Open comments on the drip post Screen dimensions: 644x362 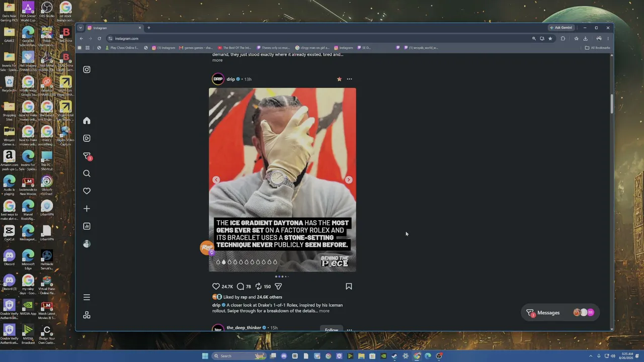240,287
